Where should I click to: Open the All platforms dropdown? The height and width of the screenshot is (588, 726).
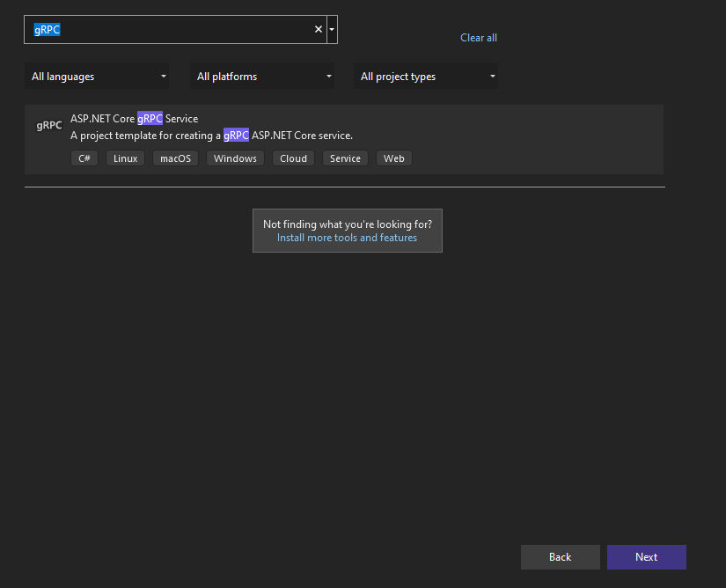[x=262, y=77]
